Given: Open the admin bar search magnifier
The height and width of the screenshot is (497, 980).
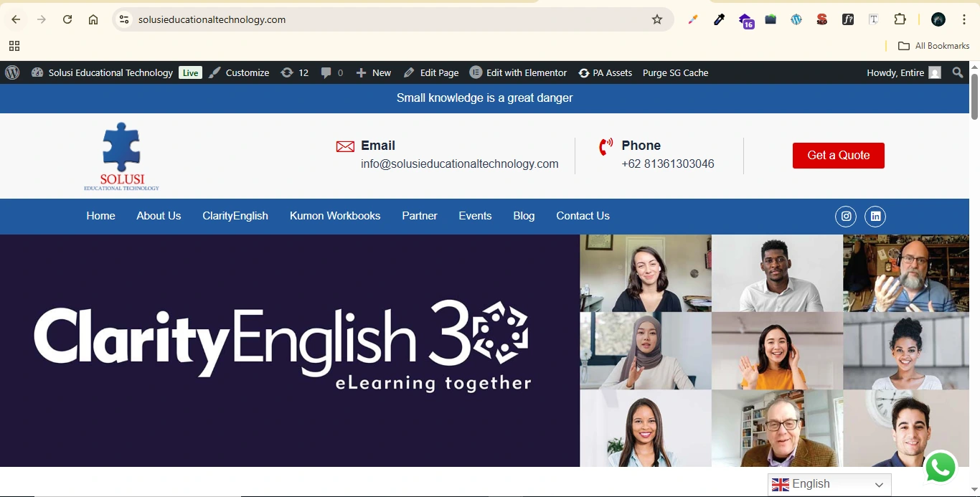Looking at the screenshot, I should [x=958, y=72].
